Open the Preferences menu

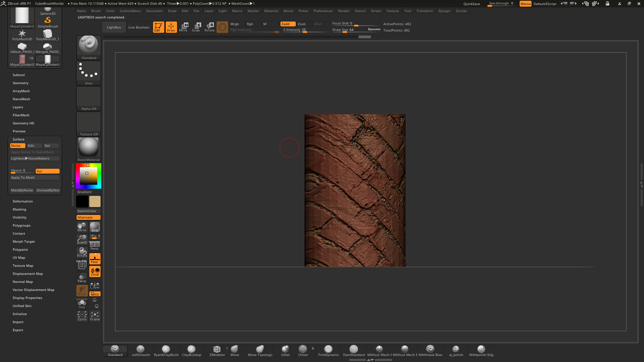[323, 11]
